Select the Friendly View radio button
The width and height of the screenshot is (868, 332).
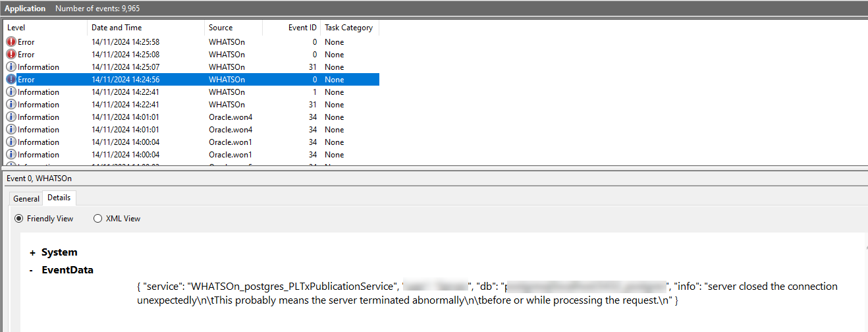point(19,219)
